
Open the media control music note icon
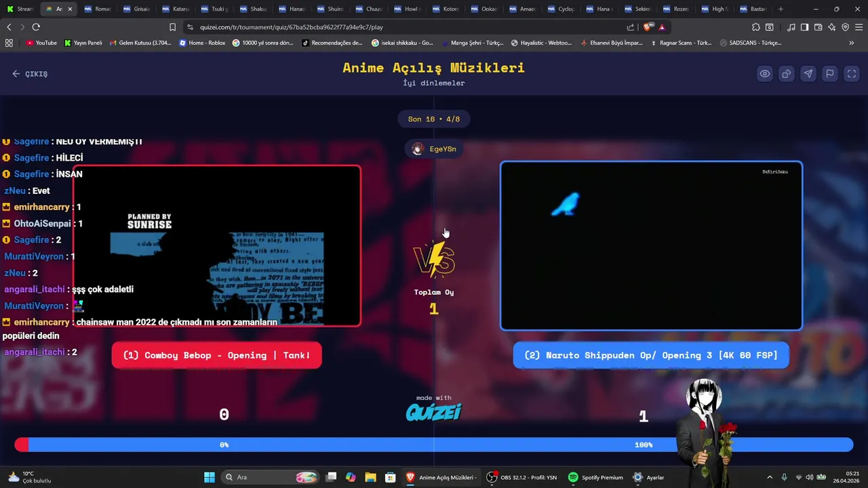(x=791, y=27)
